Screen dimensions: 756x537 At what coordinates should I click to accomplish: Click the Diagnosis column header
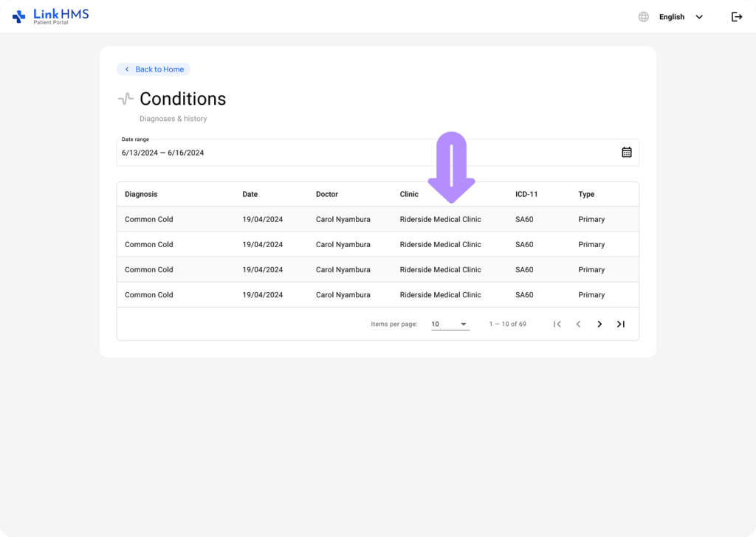tap(141, 194)
